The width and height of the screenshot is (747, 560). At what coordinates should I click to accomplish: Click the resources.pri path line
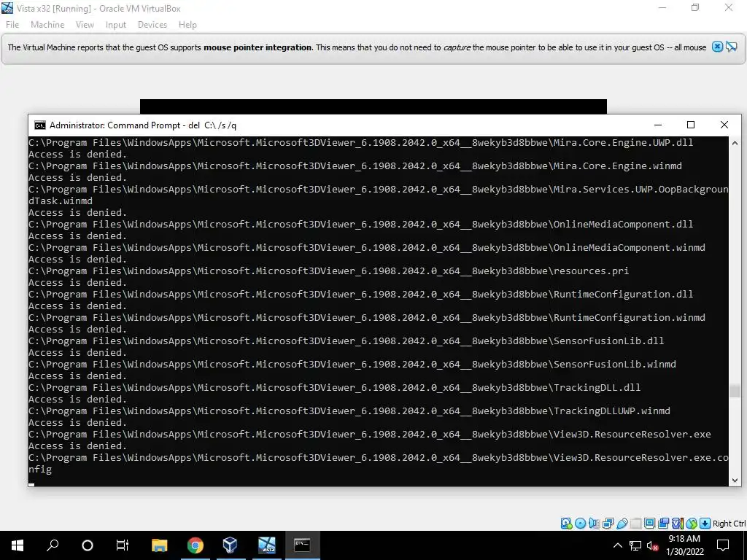click(x=328, y=271)
